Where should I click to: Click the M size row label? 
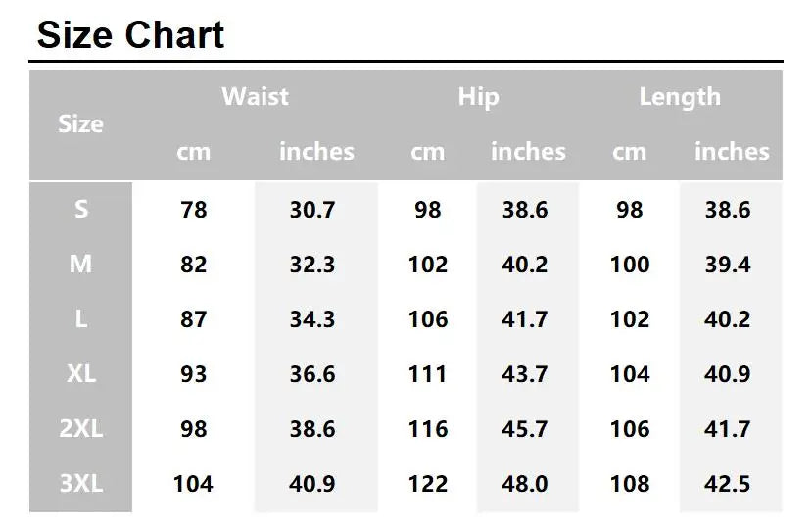(80, 265)
